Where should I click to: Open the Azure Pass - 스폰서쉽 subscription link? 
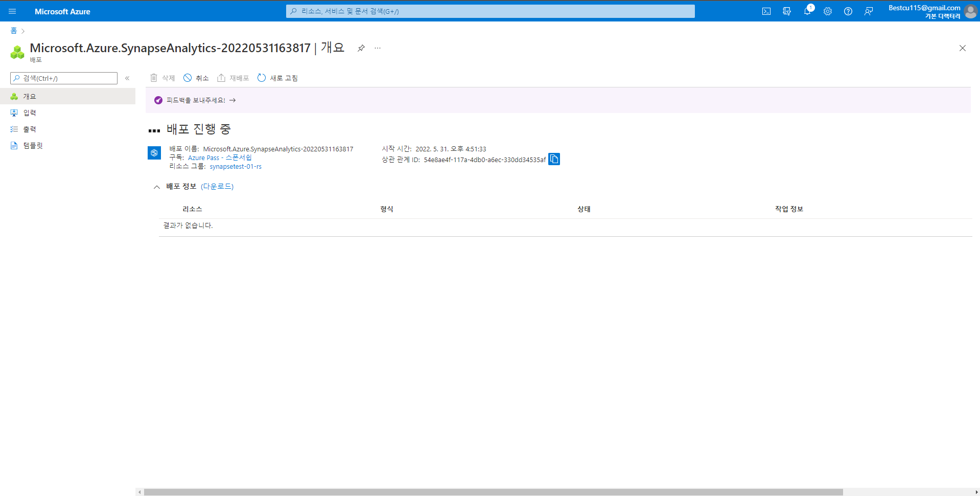coord(220,157)
